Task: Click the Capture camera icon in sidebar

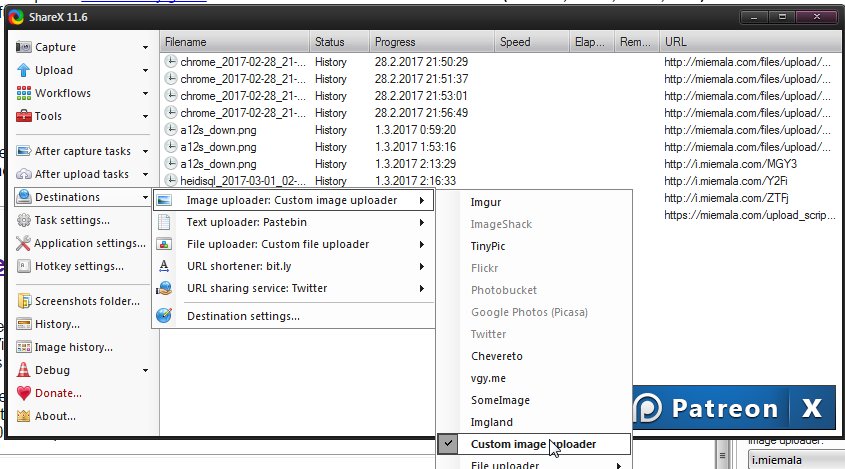Action: [x=23, y=47]
